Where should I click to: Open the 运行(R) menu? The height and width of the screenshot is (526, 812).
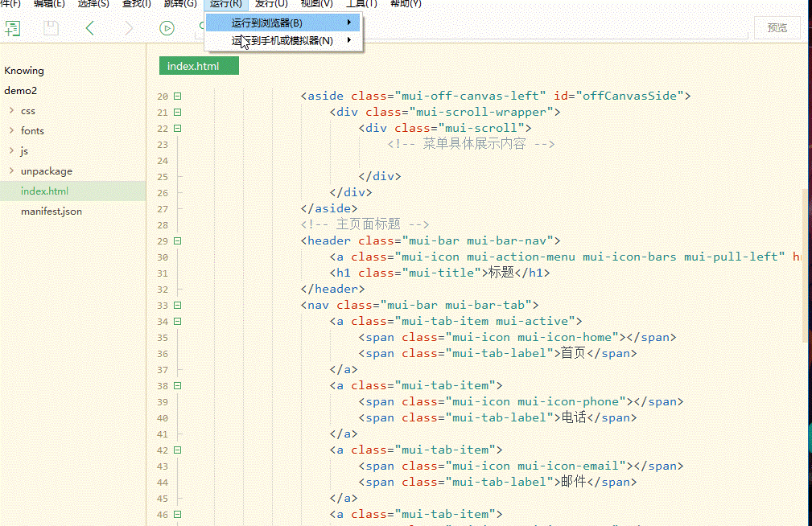coord(226,4)
